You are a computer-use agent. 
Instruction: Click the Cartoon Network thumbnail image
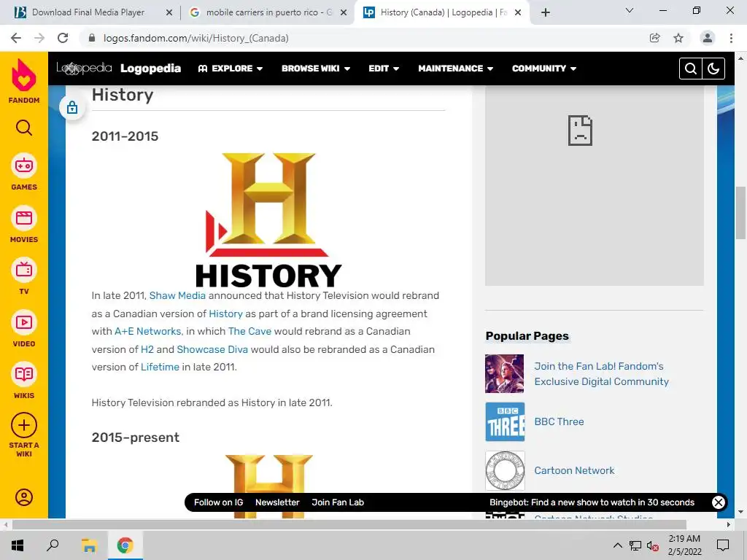coord(505,470)
